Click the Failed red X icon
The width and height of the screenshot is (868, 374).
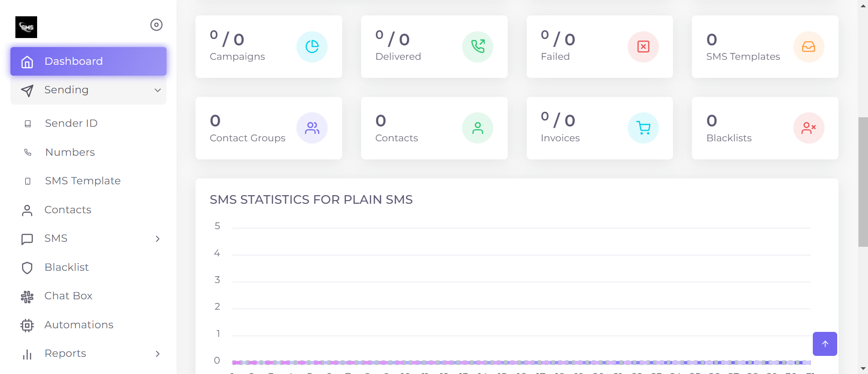[x=643, y=46]
